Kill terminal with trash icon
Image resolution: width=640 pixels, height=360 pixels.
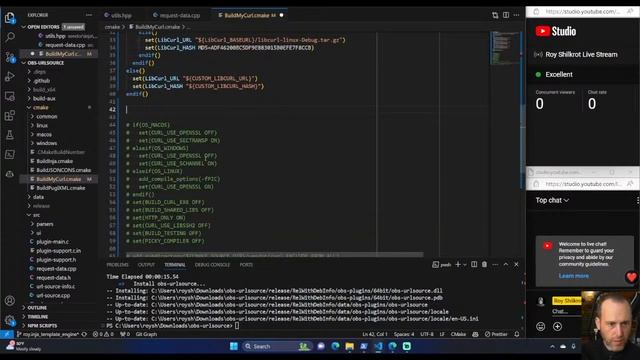pyautogui.click(x=484, y=264)
